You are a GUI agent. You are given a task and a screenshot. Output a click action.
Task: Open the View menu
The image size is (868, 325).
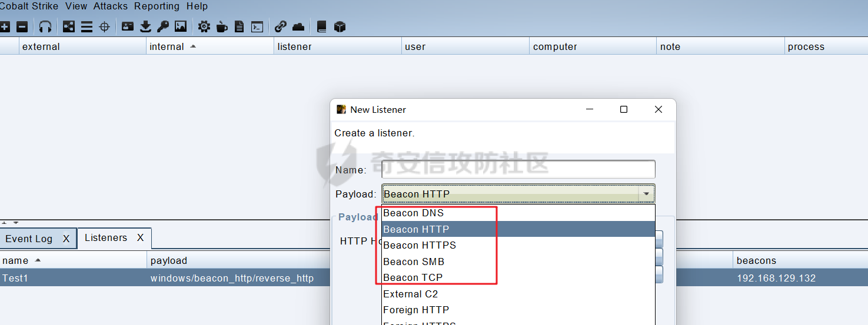pos(77,6)
